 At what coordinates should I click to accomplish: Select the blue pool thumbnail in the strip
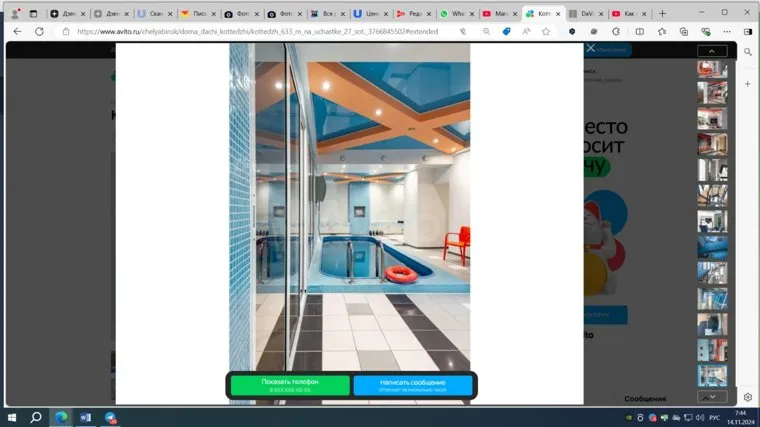click(x=712, y=246)
